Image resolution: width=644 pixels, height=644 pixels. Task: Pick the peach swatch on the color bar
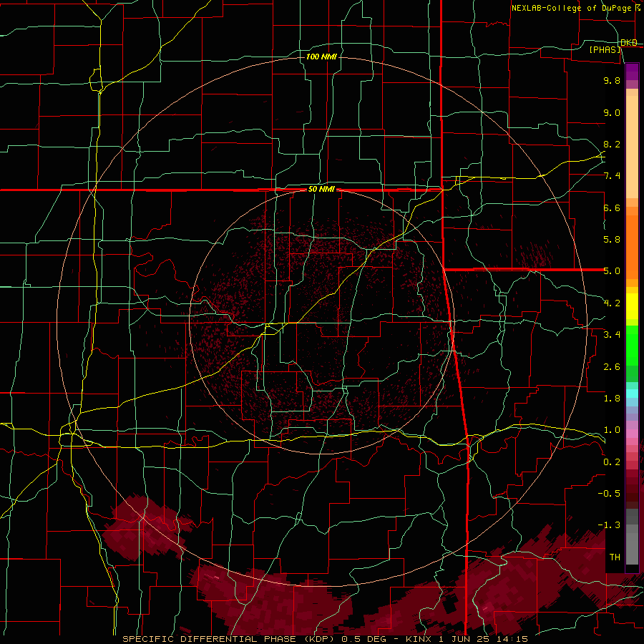[632, 148]
